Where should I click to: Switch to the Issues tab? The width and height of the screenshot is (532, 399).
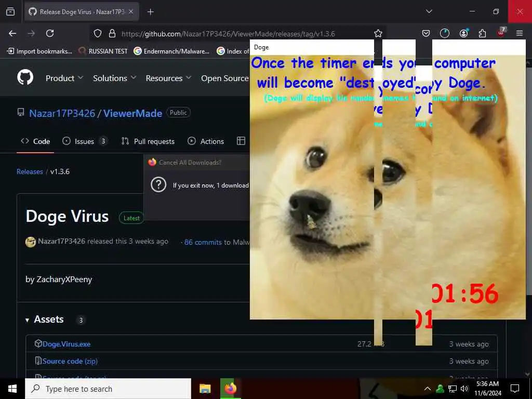[85, 141]
